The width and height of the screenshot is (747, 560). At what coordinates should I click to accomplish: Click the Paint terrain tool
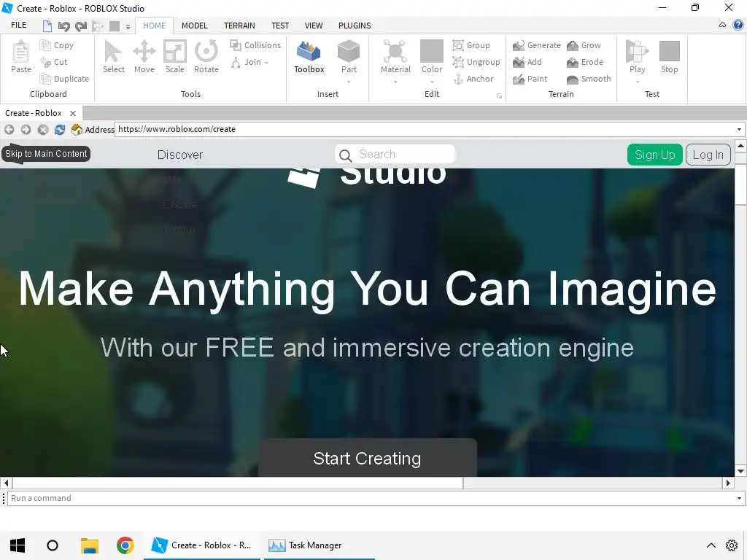click(x=530, y=79)
